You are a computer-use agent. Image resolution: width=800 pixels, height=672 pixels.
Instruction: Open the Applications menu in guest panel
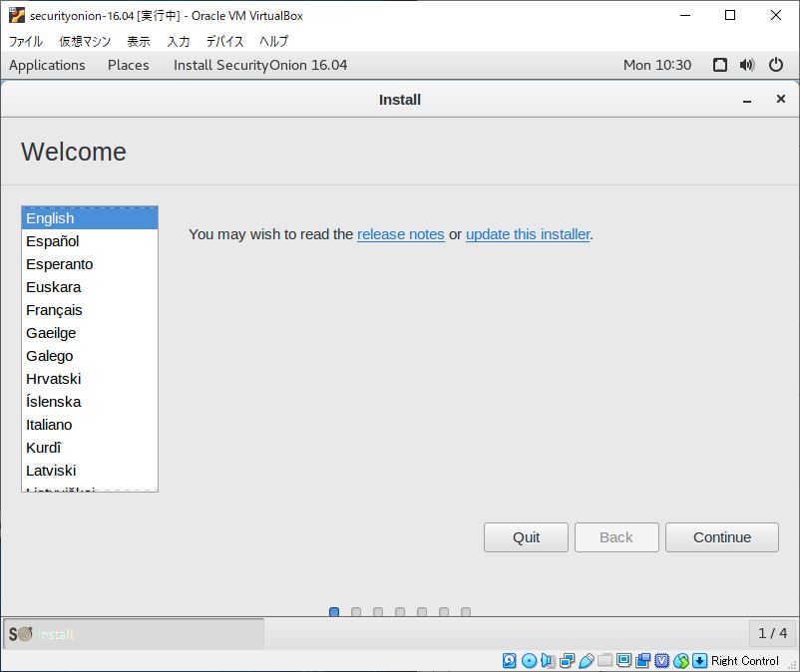47,65
